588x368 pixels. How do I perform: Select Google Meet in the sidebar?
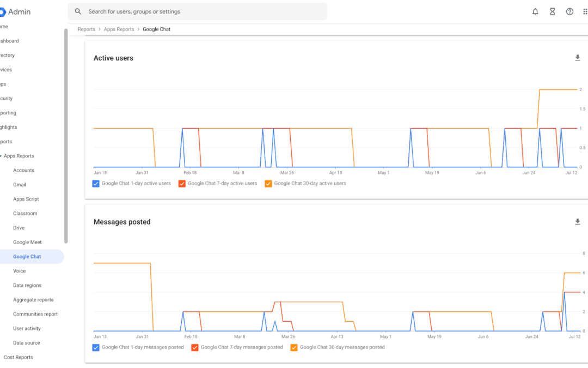[27, 242]
